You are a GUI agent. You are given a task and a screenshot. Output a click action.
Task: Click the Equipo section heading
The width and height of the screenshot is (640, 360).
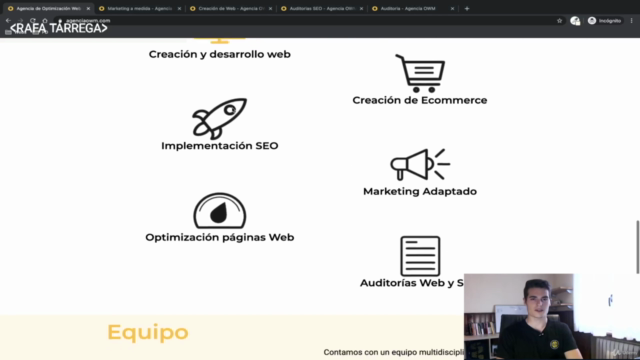click(148, 332)
